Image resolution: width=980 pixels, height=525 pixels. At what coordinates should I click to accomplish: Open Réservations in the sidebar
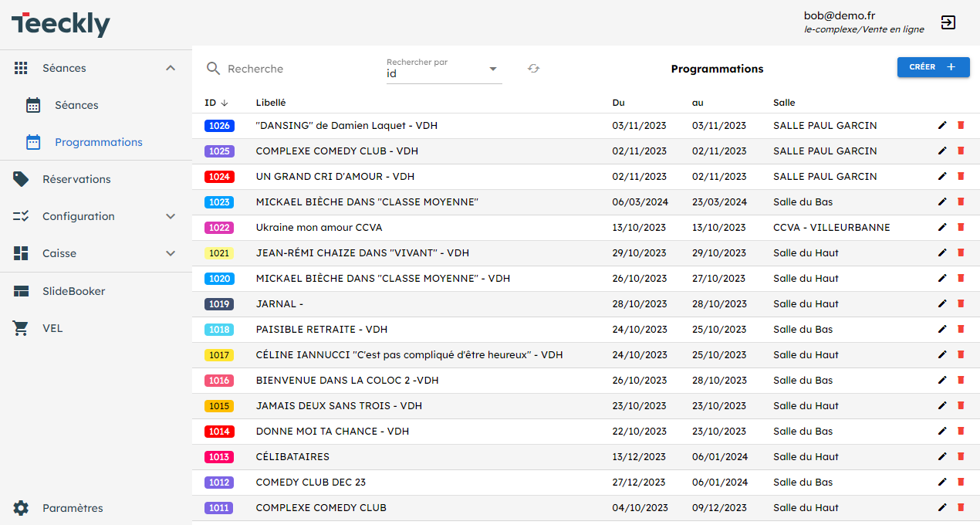point(76,179)
